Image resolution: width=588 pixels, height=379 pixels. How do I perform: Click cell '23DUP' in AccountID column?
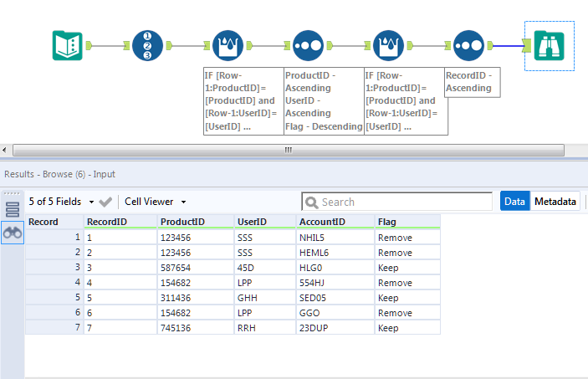point(335,328)
